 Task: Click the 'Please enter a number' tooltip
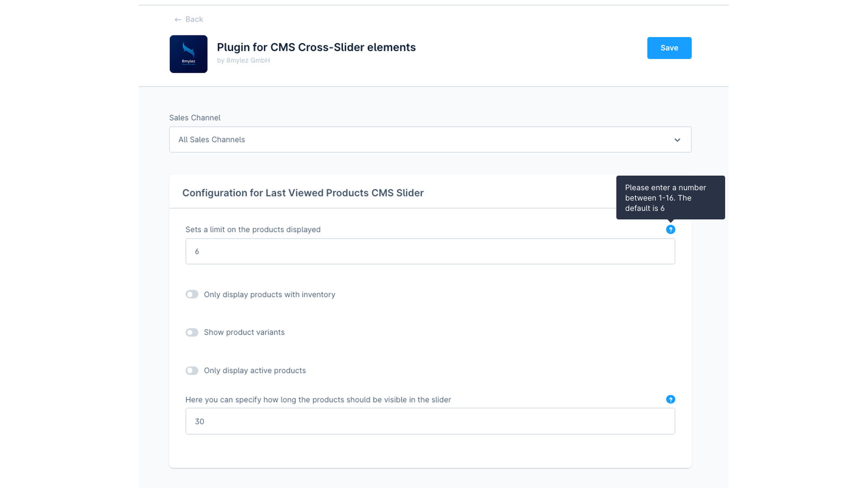pyautogui.click(x=670, y=197)
